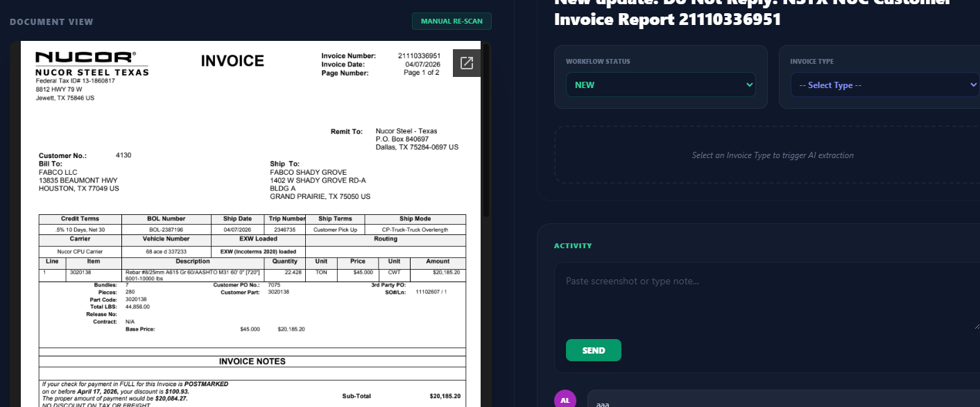This screenshot has width=980, height=407.
Task: Click the INVOICE TYPE label
Action: [811, 61]
